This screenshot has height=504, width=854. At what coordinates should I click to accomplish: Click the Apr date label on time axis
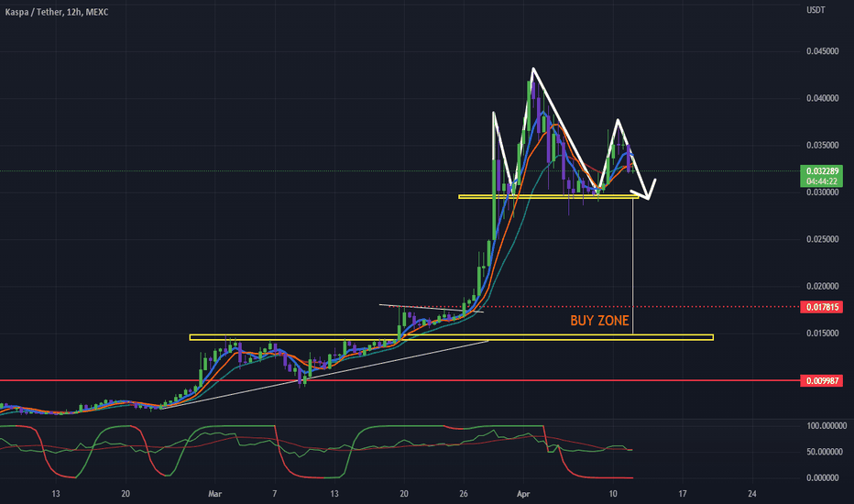coord(523,494)
